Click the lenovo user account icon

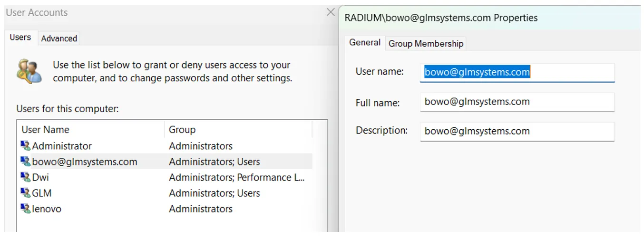pos(26,209)
